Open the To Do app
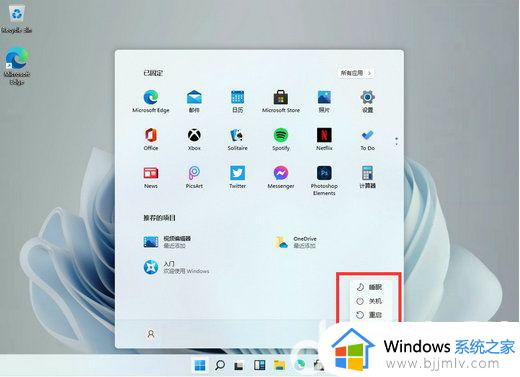This screenshot has width=520, height=377. point(367,139)
